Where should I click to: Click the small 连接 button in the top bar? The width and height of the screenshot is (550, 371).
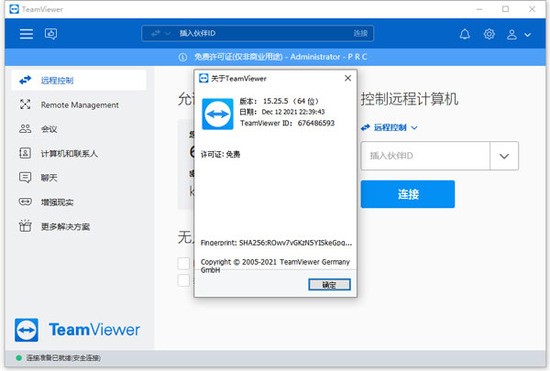tap(360, 33)
